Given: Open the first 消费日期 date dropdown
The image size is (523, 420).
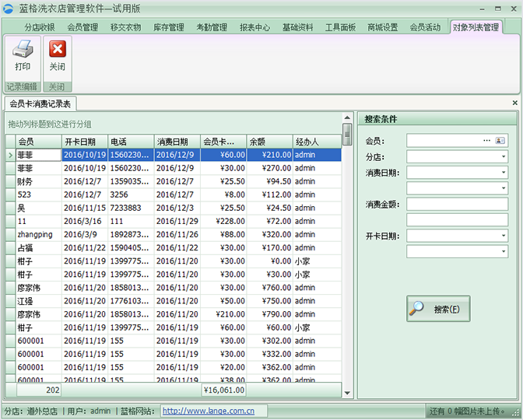Looking at the screenshot, I should coord(503,173).
